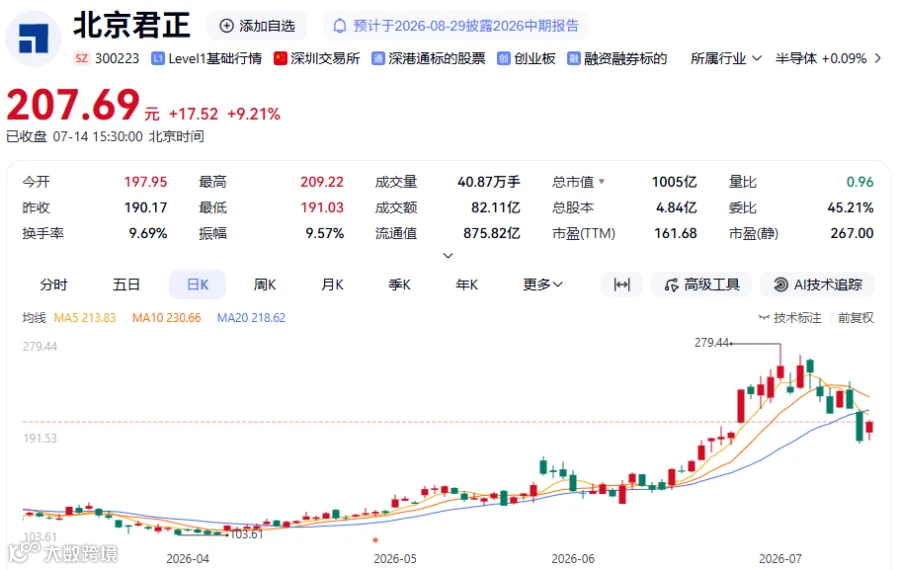Click the 成交额 value 82.11亿
This screenshot has height=570, width=900.
pos(496,207)
